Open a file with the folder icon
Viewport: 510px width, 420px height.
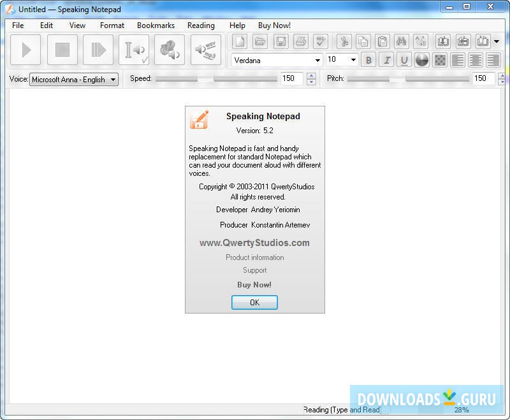[x=260, y=41]
